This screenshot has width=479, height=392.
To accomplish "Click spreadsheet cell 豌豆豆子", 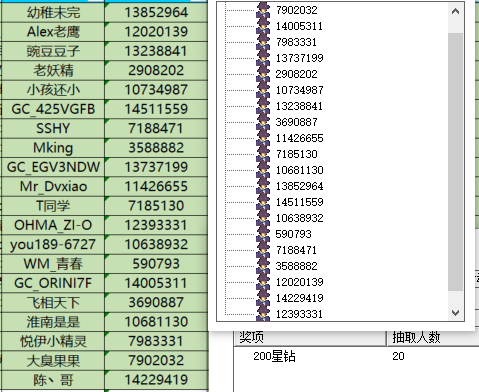I will click(x=53, y=51).
